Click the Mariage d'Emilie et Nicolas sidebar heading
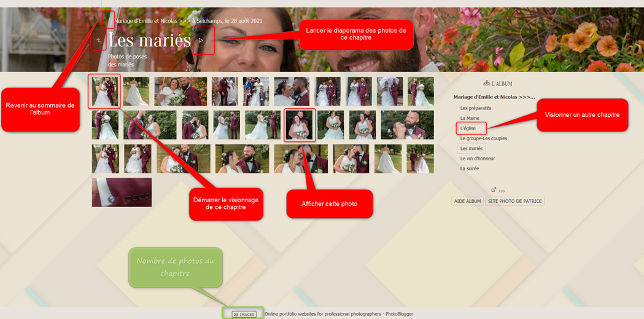Screen dimensions: 644x319 pyautogui.click(x=494, y=97)
